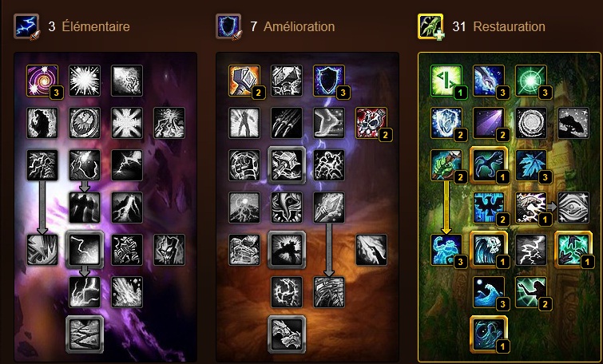
Task: Select the grayscale eye talent in Restauration
Action: click(x=573, y=208)
